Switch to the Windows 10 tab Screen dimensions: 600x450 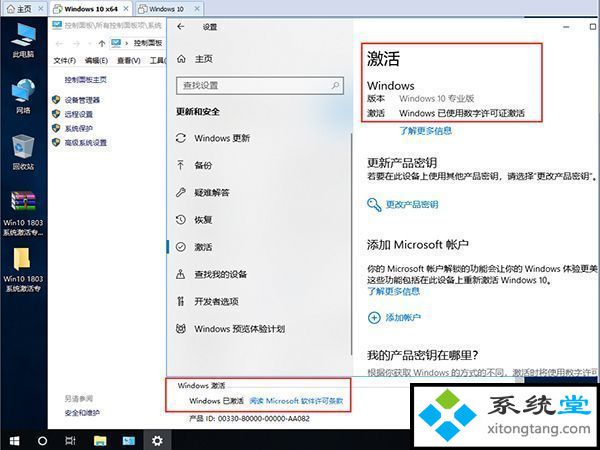pyautogui.click(x=169, y=8)
